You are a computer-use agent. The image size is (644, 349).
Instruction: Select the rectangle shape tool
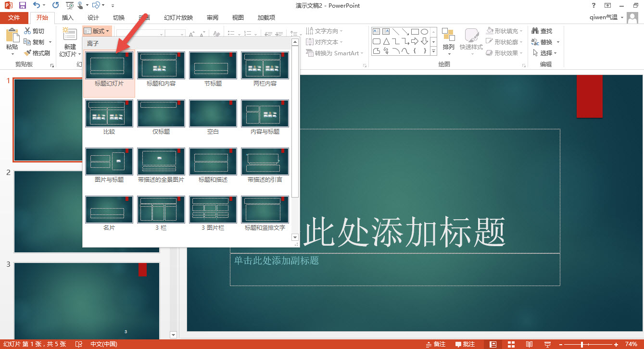tap(415, 31)
